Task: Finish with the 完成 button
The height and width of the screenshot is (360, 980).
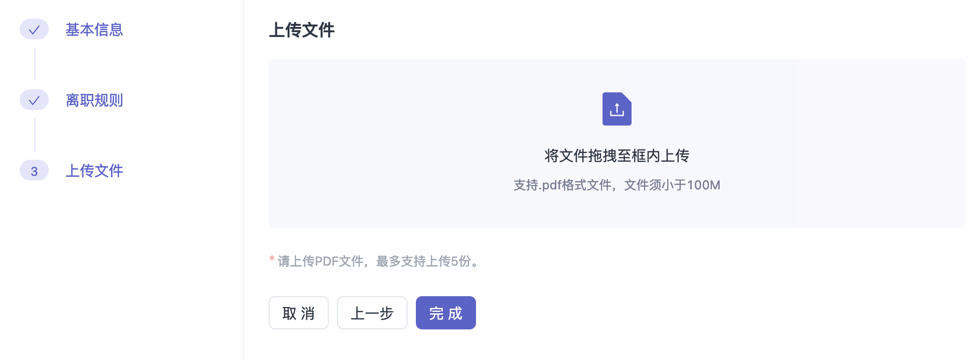Action: (446, 313)
